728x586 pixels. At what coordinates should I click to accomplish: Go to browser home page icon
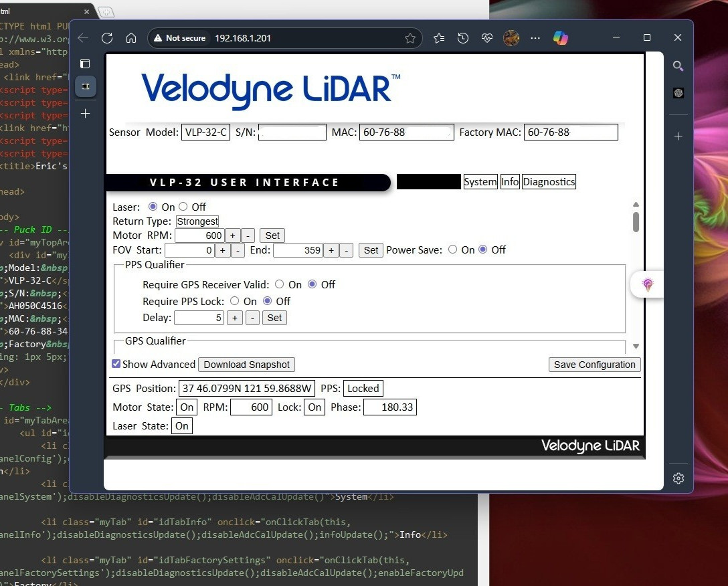point(131,38)
